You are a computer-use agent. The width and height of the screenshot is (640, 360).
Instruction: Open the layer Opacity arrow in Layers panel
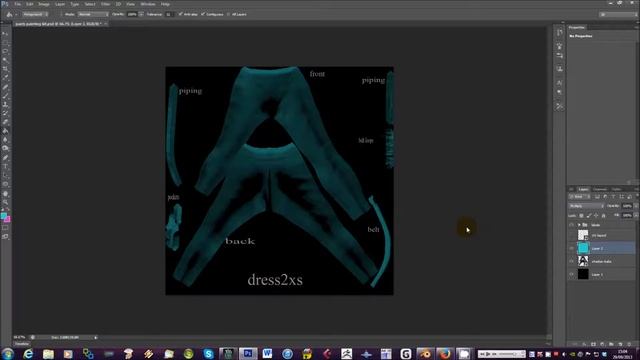[636, 206]
